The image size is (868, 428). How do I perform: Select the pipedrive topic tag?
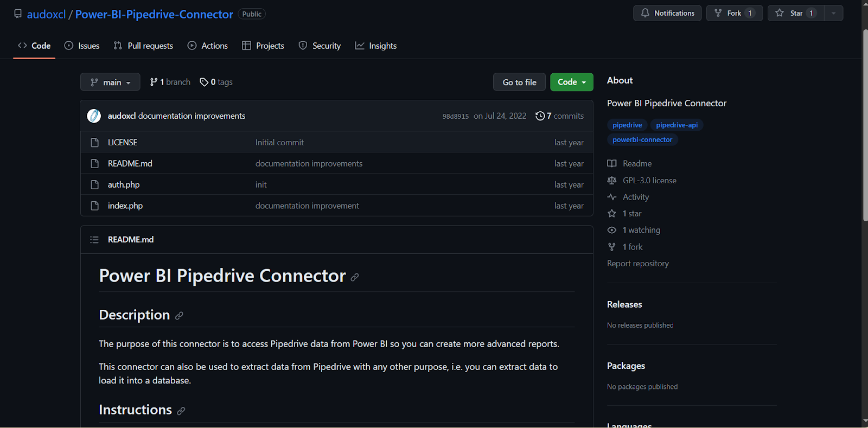click(627, 125)
